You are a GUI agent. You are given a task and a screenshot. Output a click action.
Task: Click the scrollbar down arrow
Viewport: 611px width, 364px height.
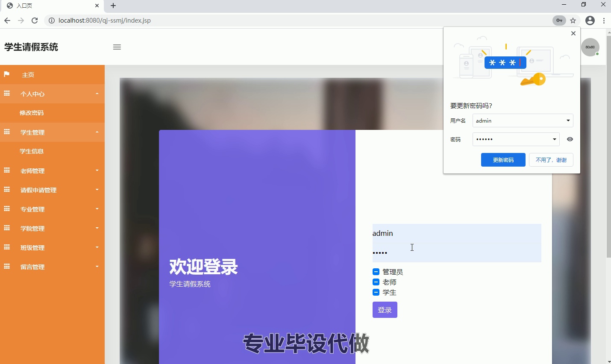tap(608, 361)
